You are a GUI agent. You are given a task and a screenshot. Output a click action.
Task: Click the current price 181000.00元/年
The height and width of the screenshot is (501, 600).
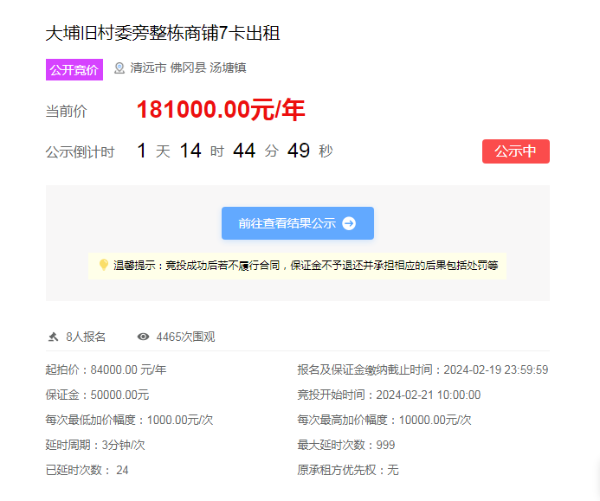(x=220, y=110)
